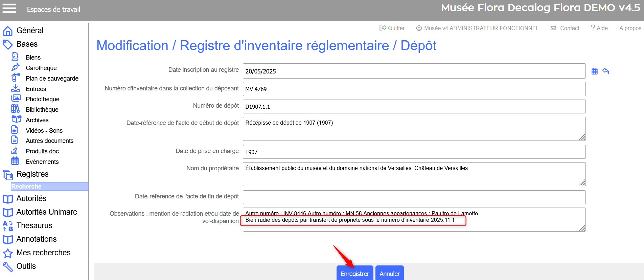Click the Numéro de dépôt field
The image size is (644, 280).
coord(414,107)
